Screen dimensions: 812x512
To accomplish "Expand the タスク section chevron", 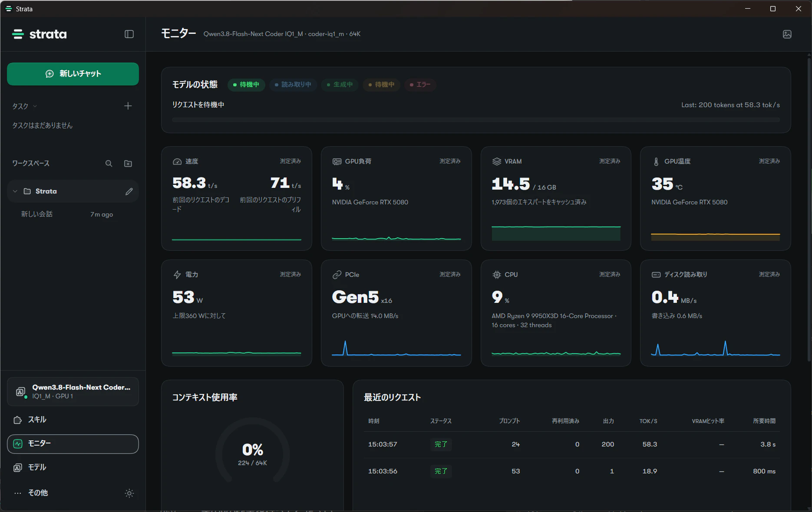I will (35, 106).
